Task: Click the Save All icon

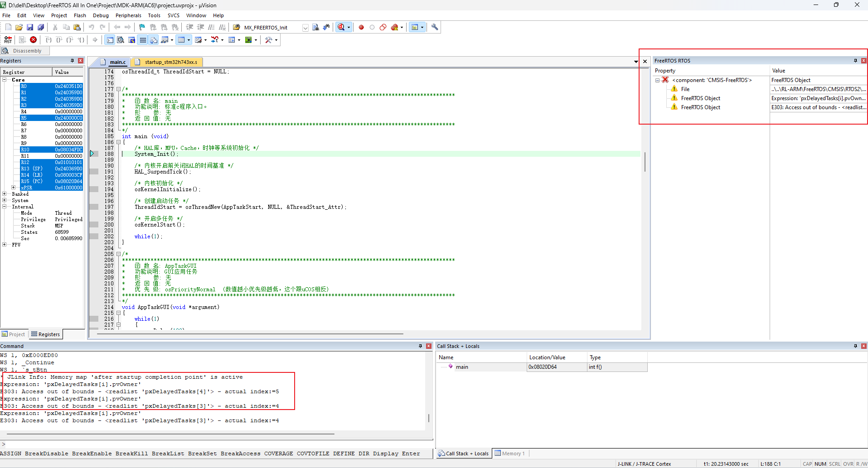Action: (41, 27)
